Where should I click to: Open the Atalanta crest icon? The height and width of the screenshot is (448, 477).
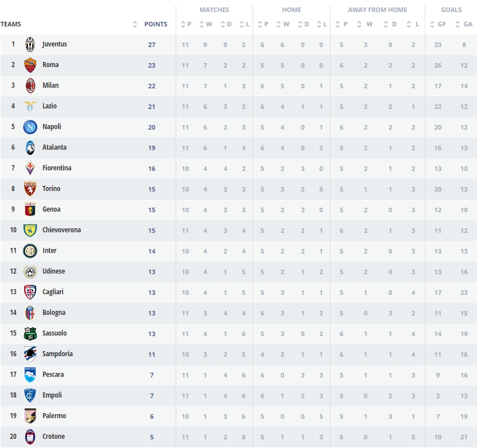point(30,148)
